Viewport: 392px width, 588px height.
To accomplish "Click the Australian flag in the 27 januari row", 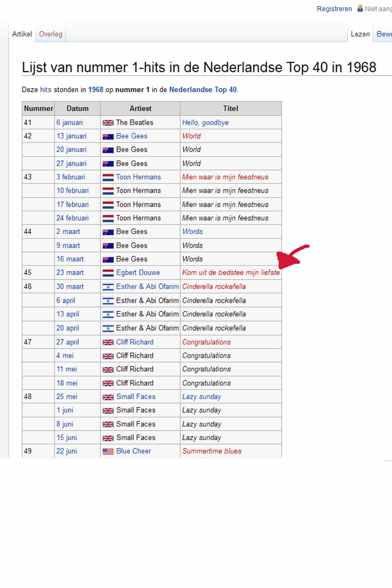I will [x=108, y=164].
